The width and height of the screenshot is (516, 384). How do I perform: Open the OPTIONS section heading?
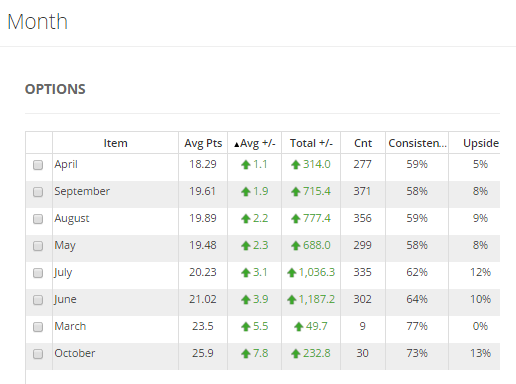(55, 89)
